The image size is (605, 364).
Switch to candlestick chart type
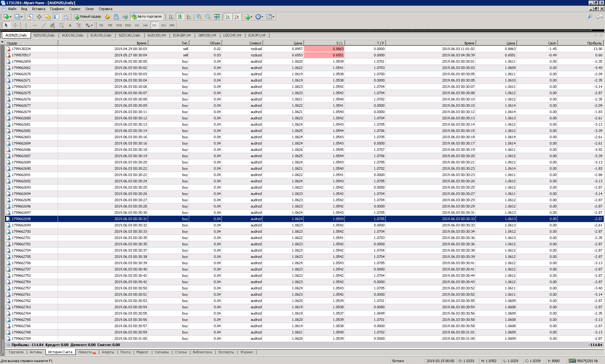(180, 17)
